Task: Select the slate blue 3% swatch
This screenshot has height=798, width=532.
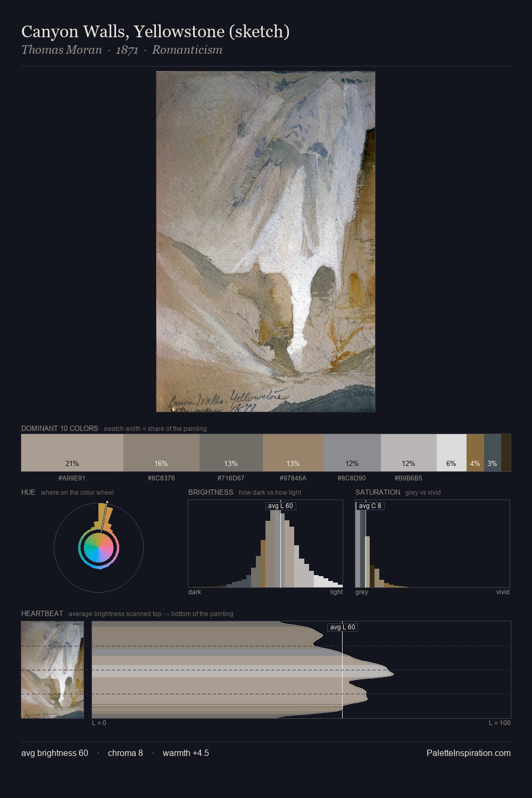Action: pyautogui.click(x=493, y=453)
